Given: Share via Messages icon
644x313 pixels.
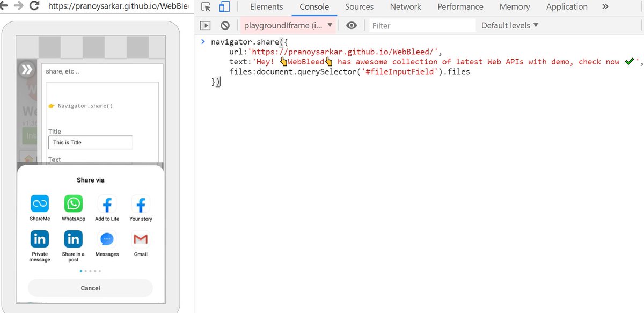Looking at the screenshot, I should tap(107, 239).
